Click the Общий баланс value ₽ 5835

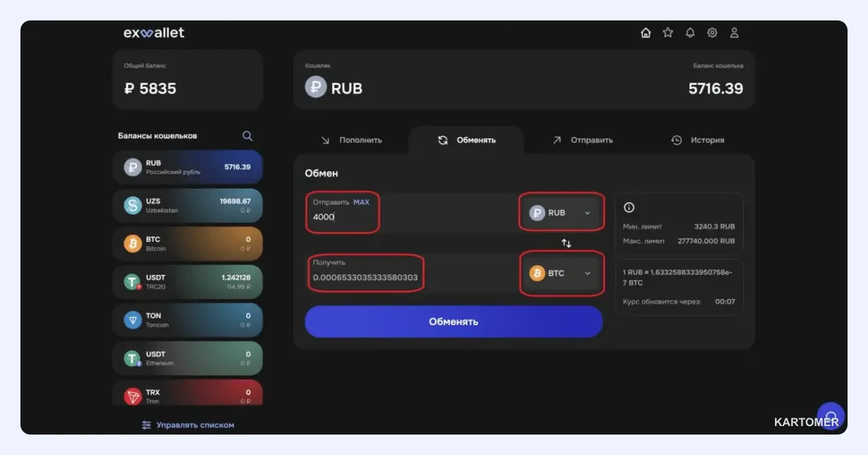pos(150,89)
